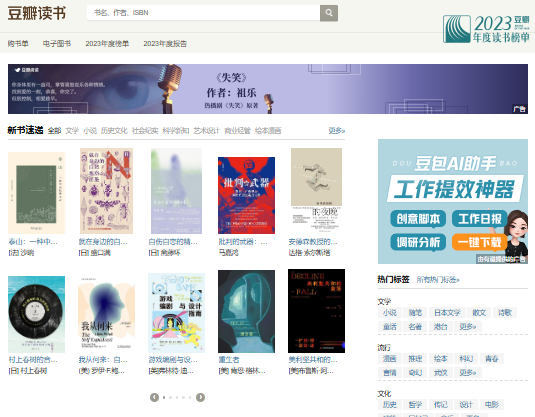Select the 名著 tag
Screen dimensions: 535x417
pyautogui.click(x=415, y=327)
